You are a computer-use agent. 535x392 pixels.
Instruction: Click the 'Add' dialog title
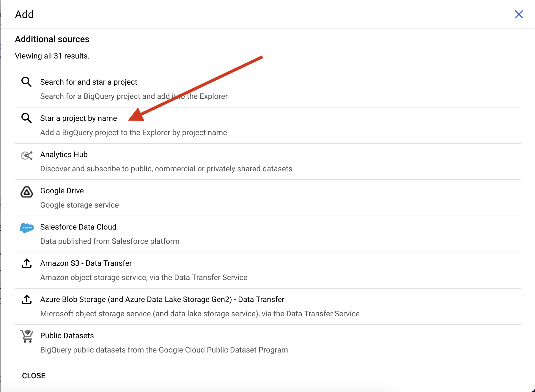tap(24, 14)
